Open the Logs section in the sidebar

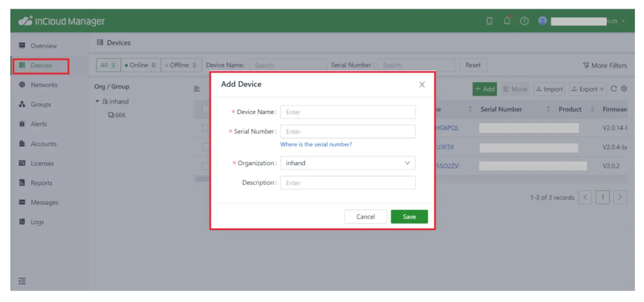(x=37, y=222)
